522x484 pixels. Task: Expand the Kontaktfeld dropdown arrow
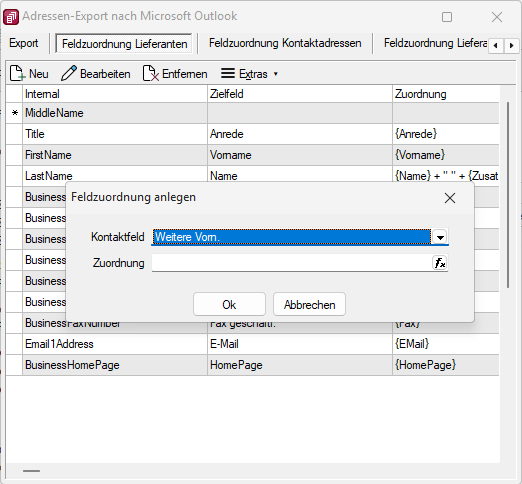(x=440, y=237)
